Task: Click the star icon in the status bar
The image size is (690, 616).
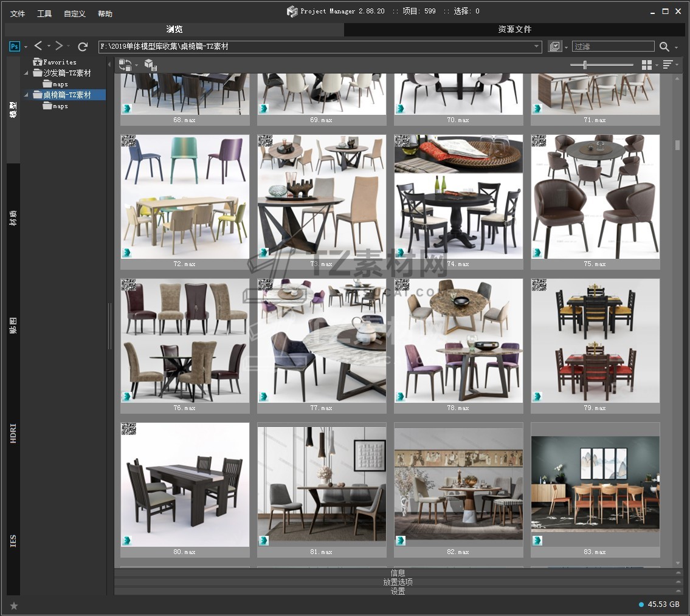Action: tap(14, 605)
